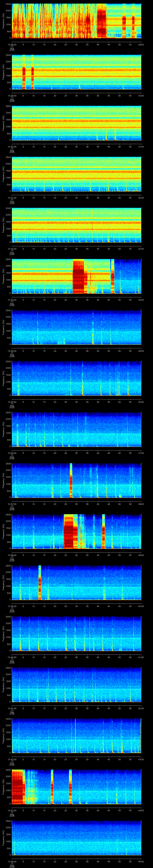153x868 pixels.
Task: Click the 38:00 end time label
Action: [141, 504]
